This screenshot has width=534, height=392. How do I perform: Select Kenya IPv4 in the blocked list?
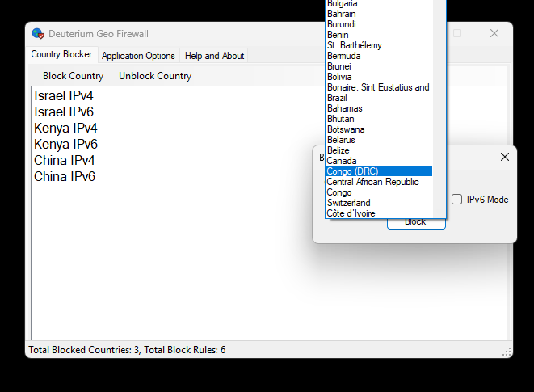(65, 129)
